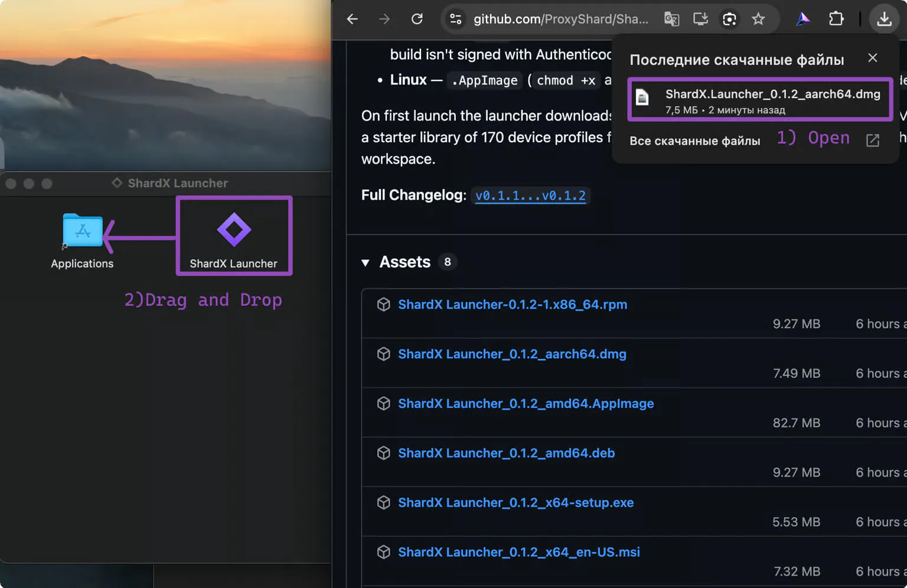Minimize the ShardX Launcher installer window
The width and height of the screenshot is (907, 588).
click(x=28, y=184)
